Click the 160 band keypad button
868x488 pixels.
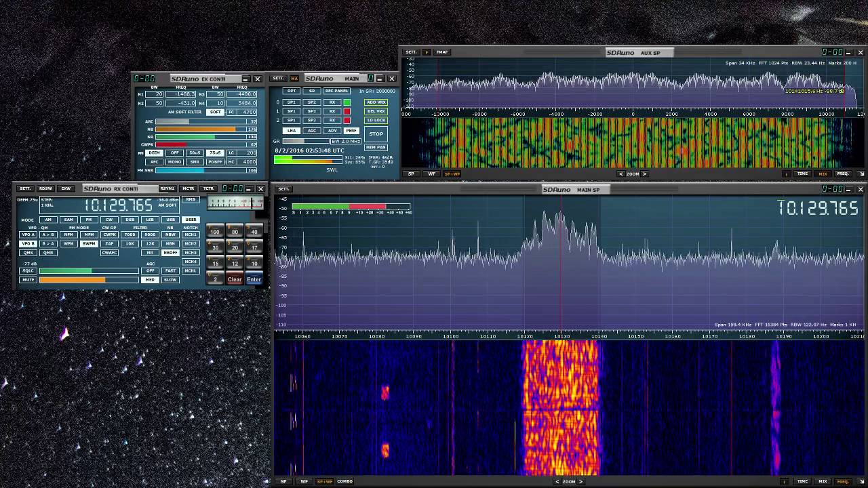pos(215,231)
